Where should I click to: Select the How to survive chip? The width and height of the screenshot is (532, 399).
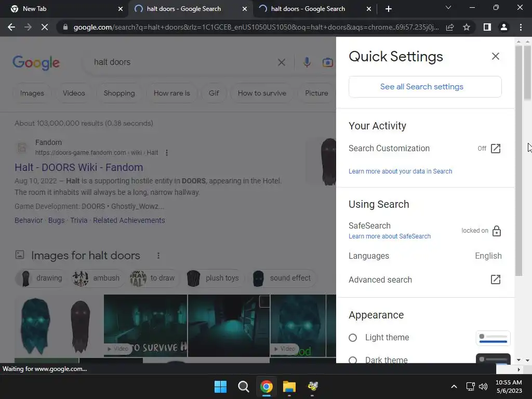(262, 94)
